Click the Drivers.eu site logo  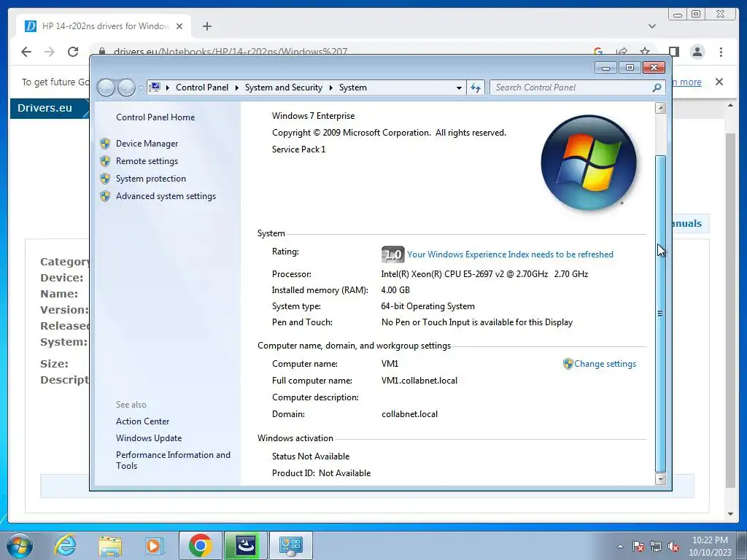point(44,108)
